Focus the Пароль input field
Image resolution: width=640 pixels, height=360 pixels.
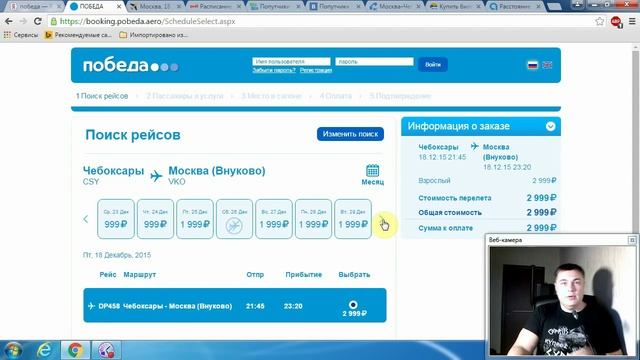374,62
